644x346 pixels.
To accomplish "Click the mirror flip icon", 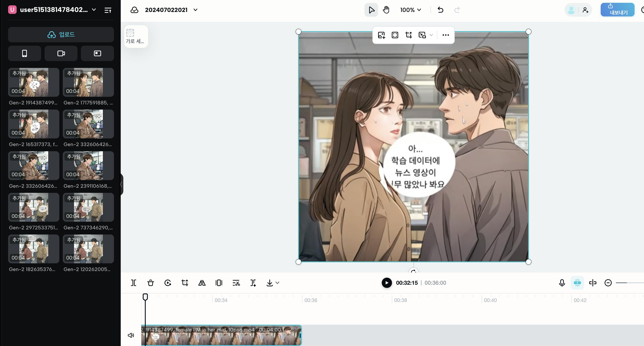I will click(202, 283).
